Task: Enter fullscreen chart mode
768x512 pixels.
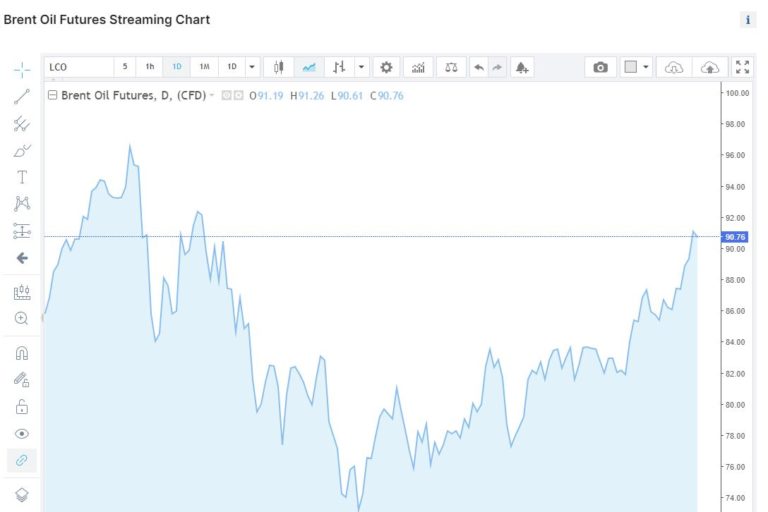Action: pos(742,67)
